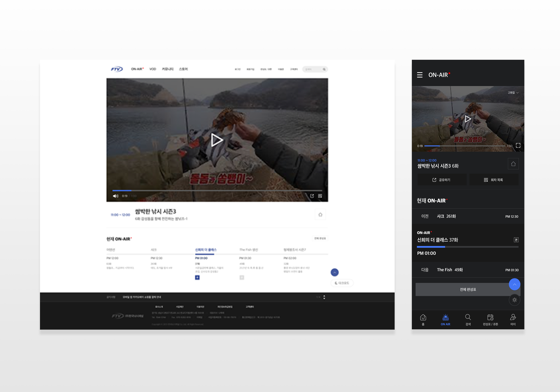Toggle 다크모드 dark mode on desktop page
Image resolution: width=560 pixels, height=392 pixels.
coord(342,283)
